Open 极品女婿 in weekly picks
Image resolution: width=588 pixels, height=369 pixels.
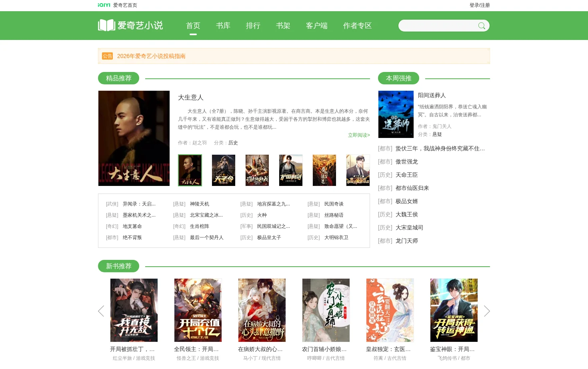[x=407, y=201]
